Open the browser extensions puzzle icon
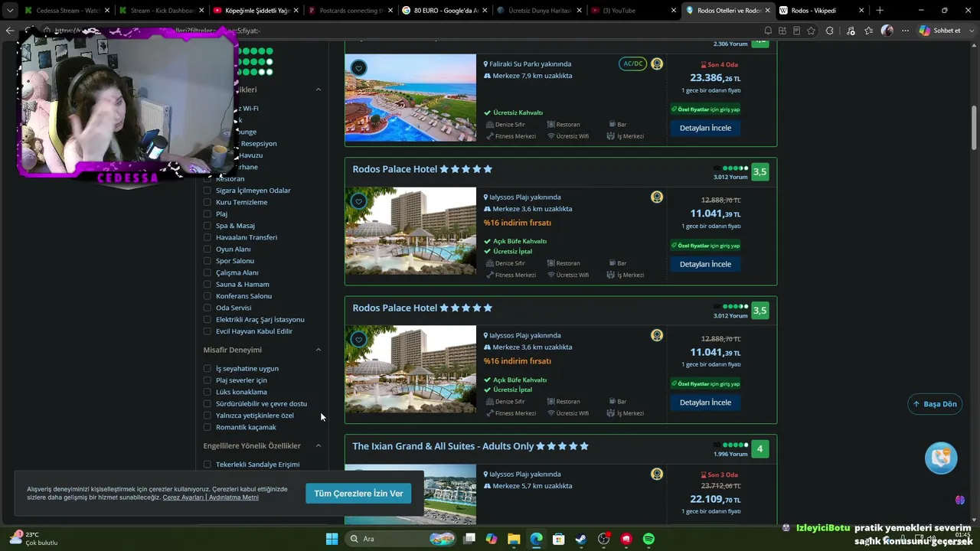The height and width of the screenshot is (551, 980). (830, 31)
